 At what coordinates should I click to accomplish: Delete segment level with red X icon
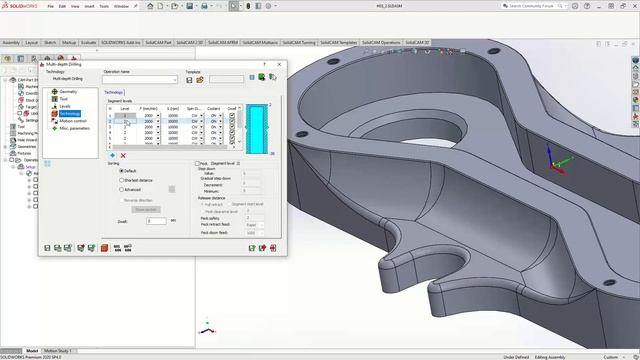click(123, 156)
